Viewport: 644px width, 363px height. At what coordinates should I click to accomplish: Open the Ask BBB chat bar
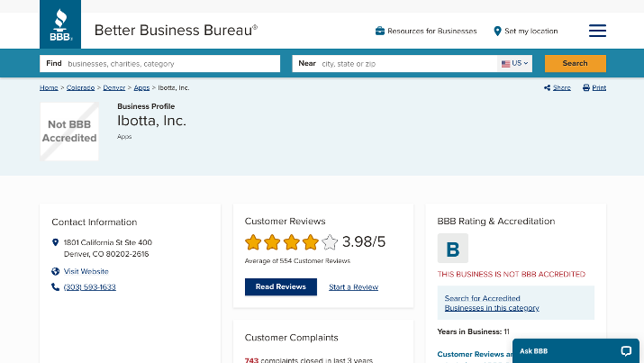point(576,351)
